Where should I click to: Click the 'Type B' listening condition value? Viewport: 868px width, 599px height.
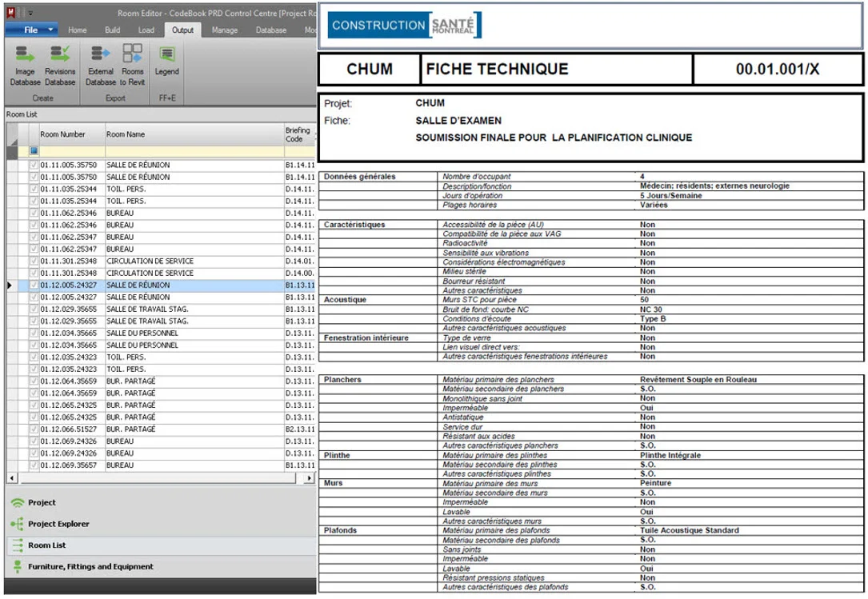click(x=653, y=319)
